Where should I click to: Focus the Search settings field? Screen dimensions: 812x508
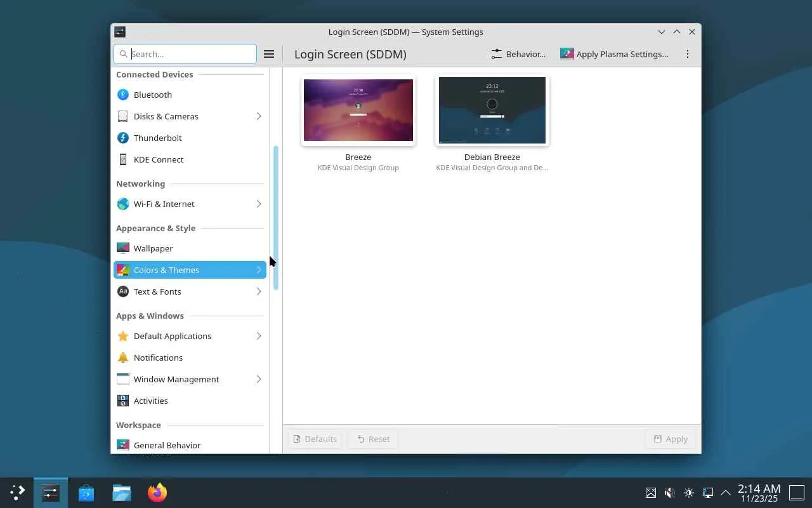(185, 54)
